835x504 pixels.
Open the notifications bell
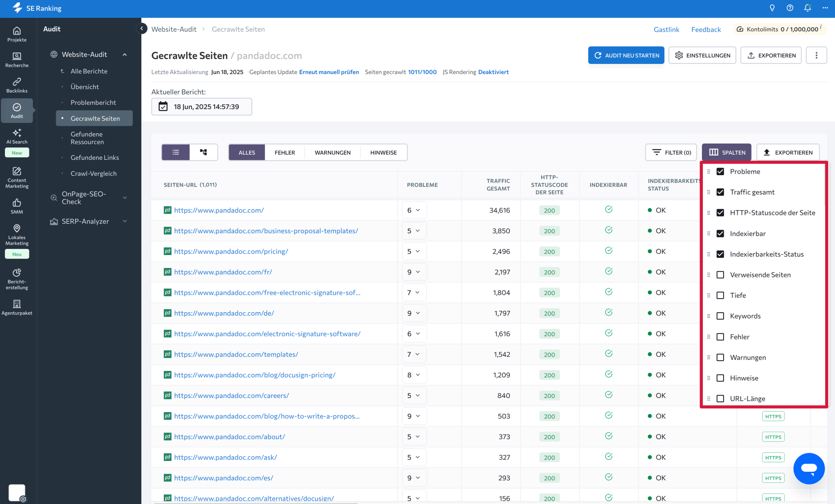pyautogui.click(x=808, y=8)
